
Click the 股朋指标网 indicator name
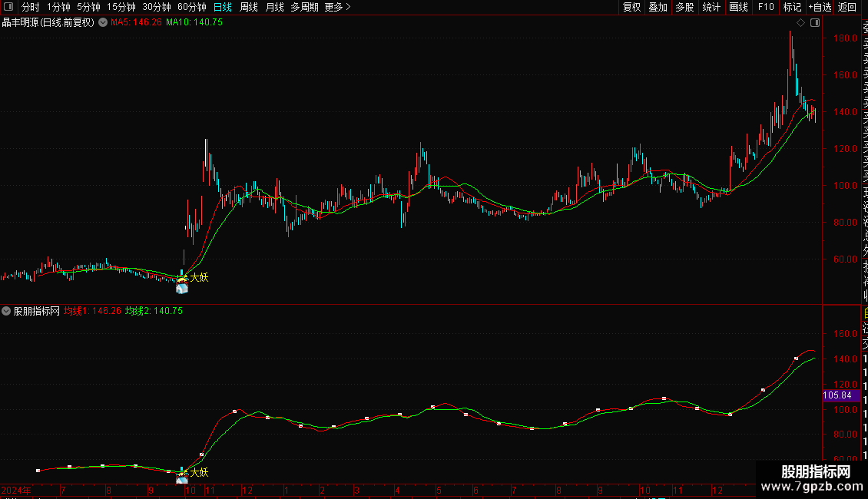click(37, 311)
